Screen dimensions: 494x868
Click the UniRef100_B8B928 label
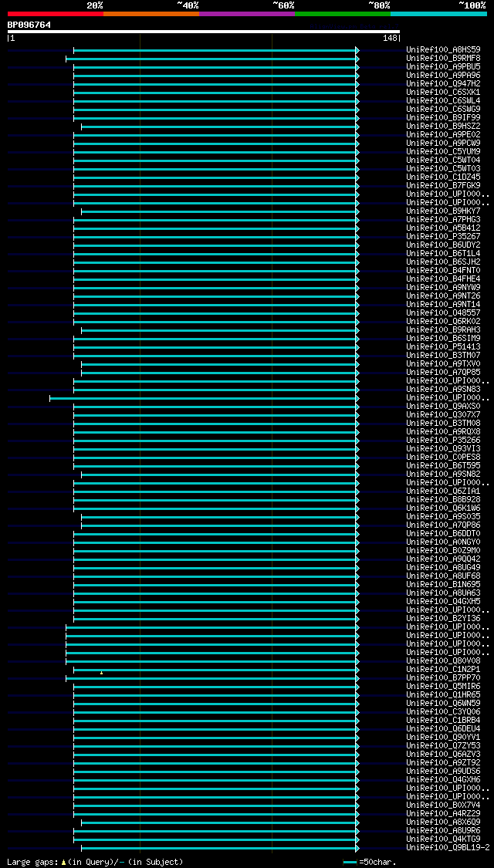click(x=443, y=500)
